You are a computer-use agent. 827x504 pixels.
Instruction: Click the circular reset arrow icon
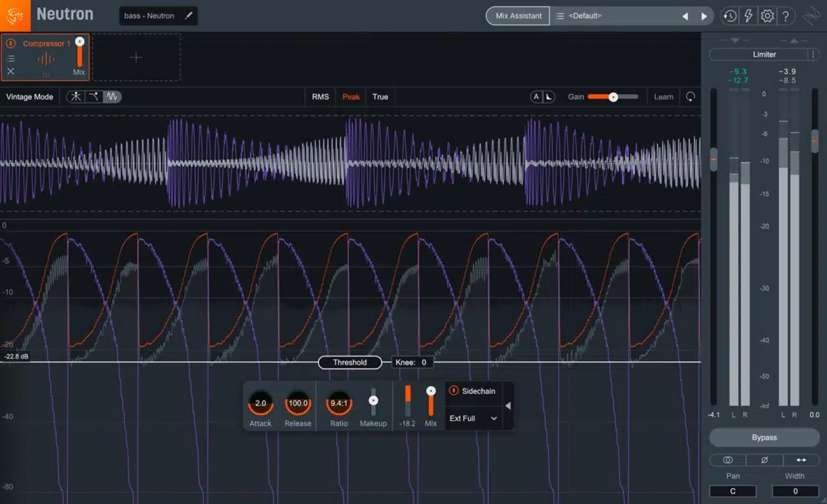[691, 97]
